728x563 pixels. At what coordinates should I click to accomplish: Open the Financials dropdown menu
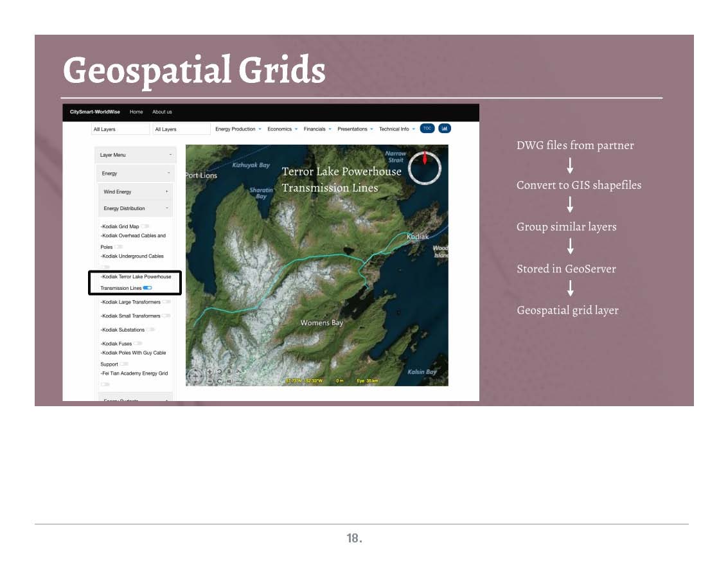point(317,129)
